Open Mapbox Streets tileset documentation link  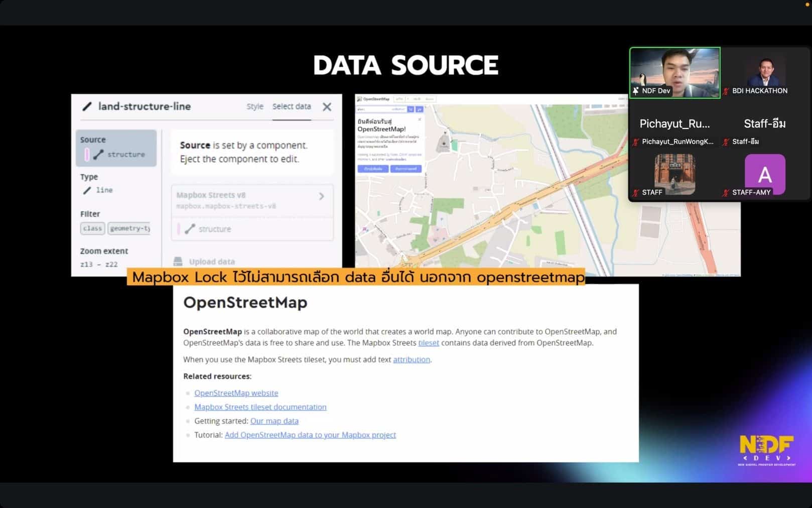[260, 407]
